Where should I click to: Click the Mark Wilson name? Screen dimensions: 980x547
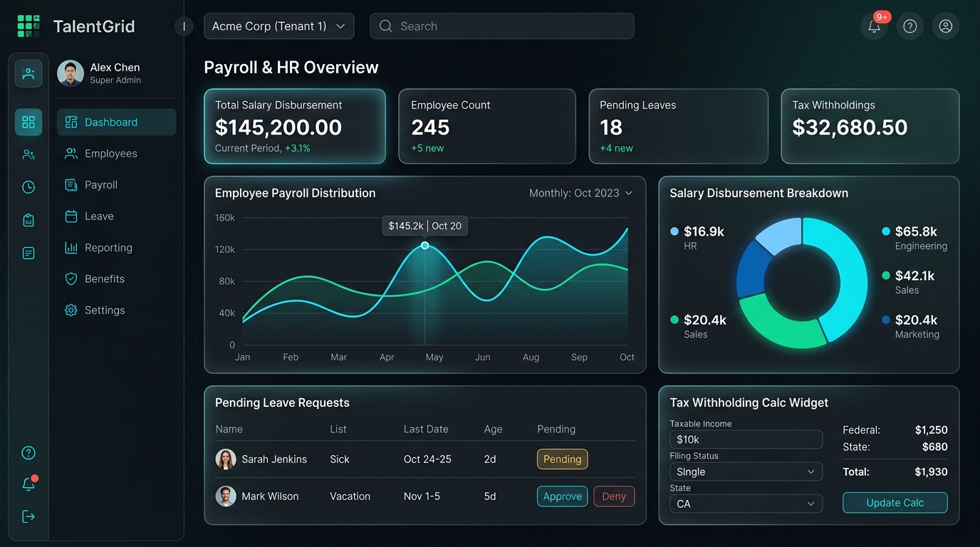(270, 496)
